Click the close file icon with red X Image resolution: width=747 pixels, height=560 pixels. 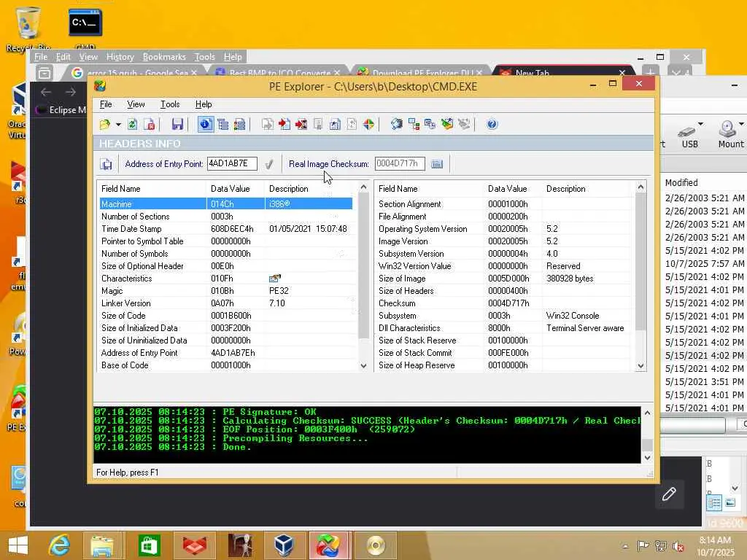(149, 125)
